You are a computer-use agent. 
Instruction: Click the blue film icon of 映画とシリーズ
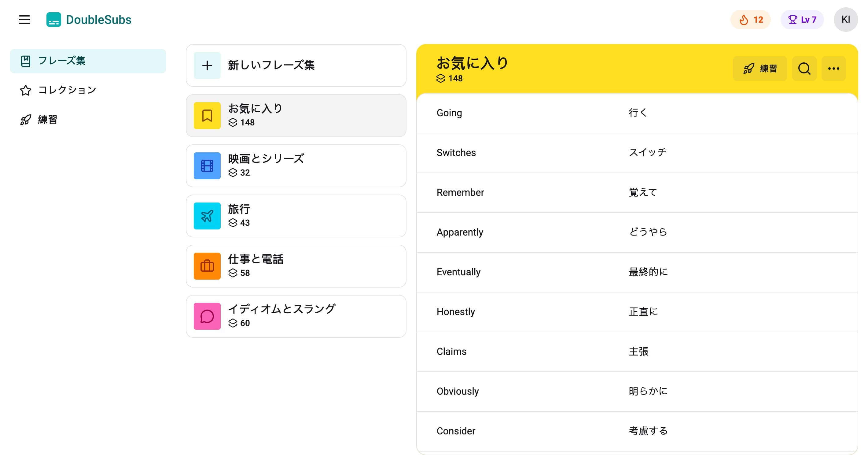tap(207, 166)
